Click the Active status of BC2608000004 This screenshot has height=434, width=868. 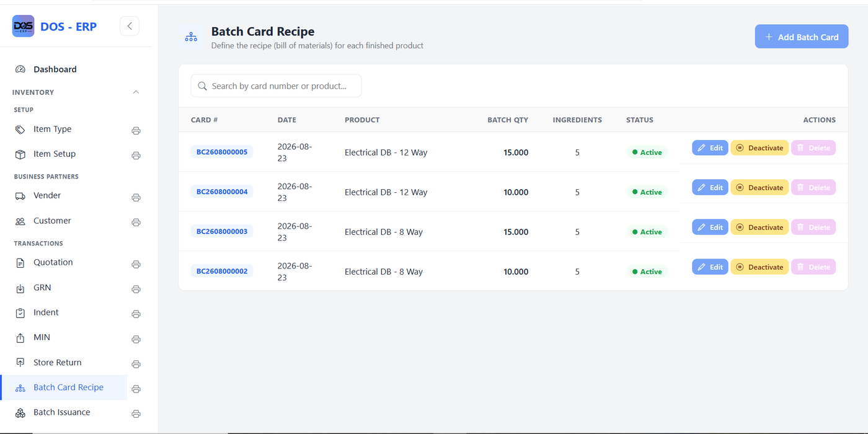pos(647,192)
